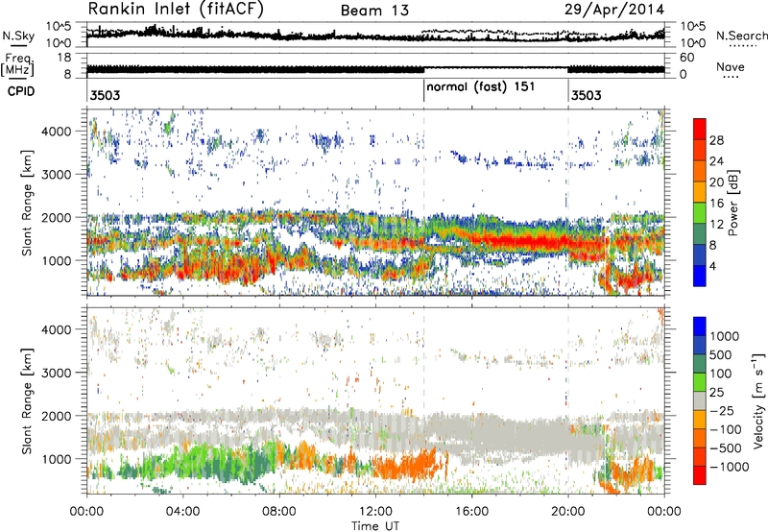
Task: Click the 'Nave' legend label
Action: point(731,66)
